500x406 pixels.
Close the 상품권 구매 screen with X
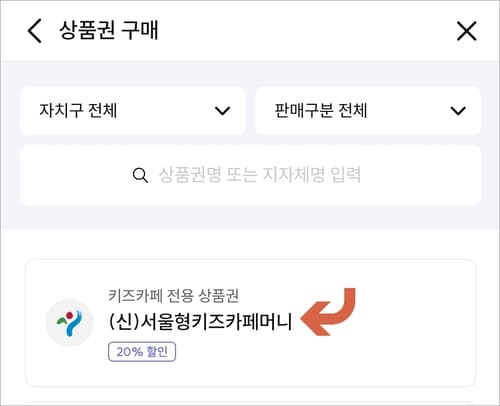click(466, 31)
